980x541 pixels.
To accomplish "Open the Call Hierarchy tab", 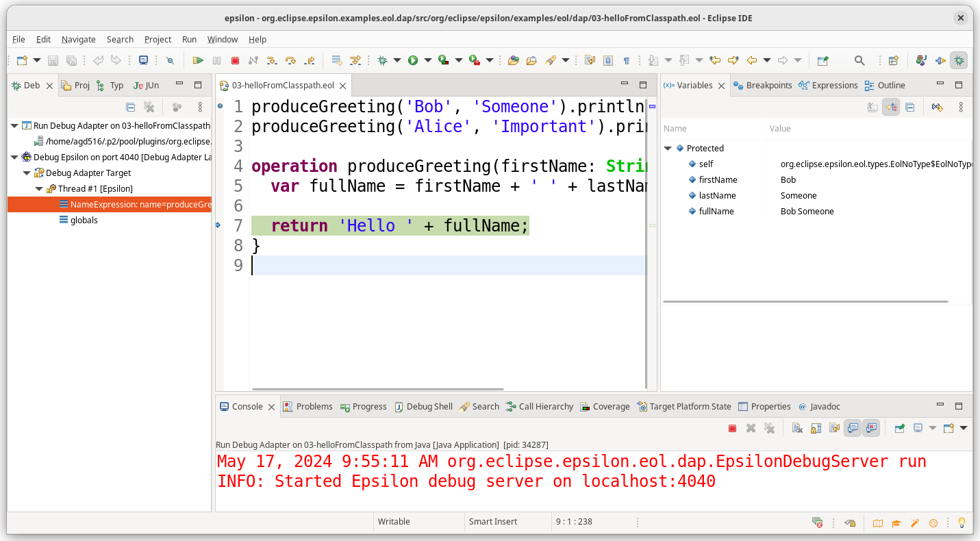I will tap(540, 407).
